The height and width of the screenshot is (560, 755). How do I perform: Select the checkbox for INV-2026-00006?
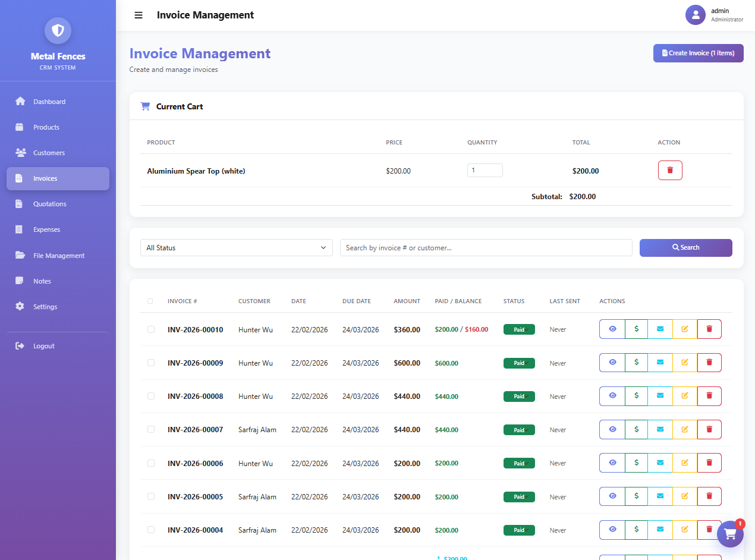pyautogui.click(x=150, y=463)
